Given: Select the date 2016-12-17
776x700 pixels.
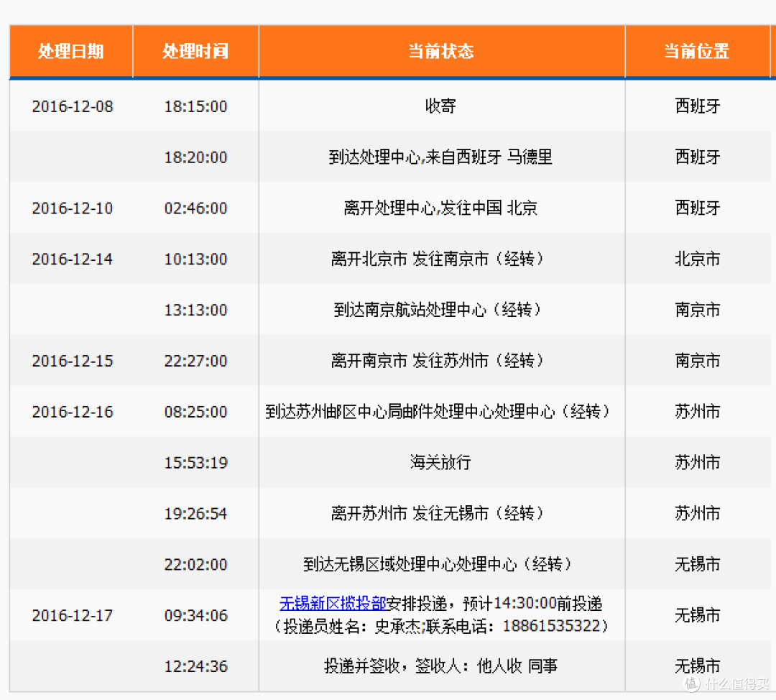Looking at the screenshot, I should [x=73, y=615].
